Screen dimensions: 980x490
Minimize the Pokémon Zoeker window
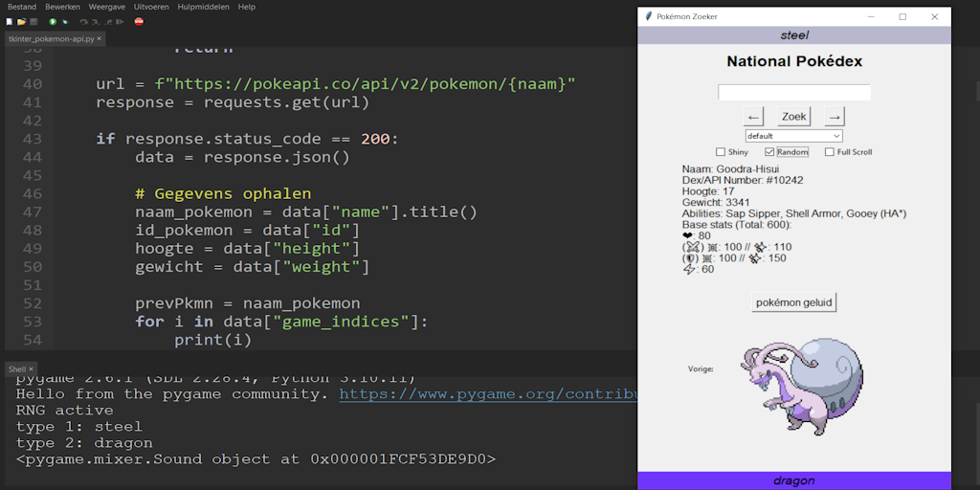(x=871, y=17)
